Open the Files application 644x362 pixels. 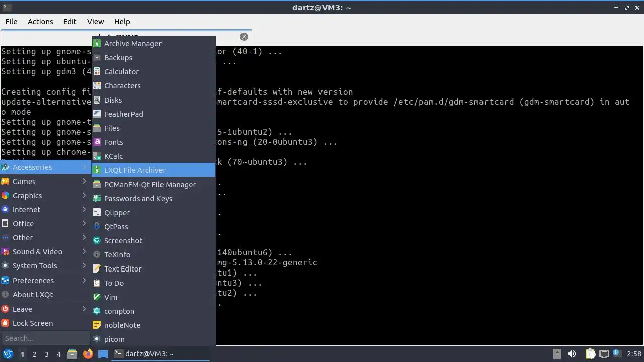click(153, 128)
